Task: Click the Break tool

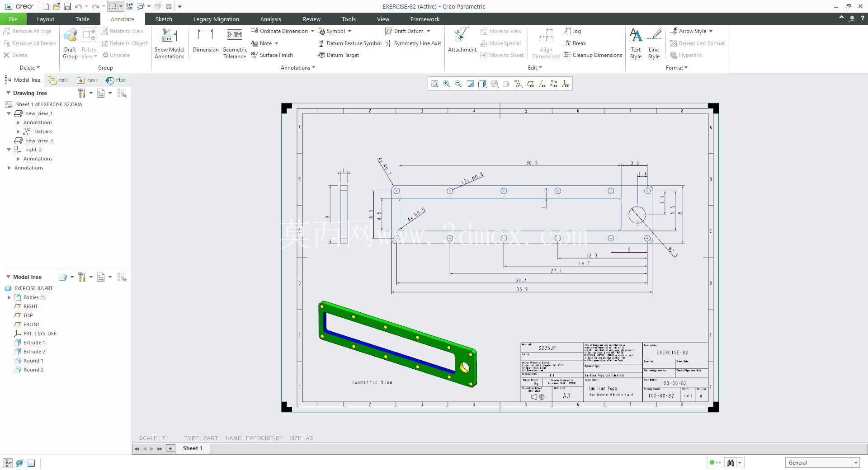Action: 575,43
